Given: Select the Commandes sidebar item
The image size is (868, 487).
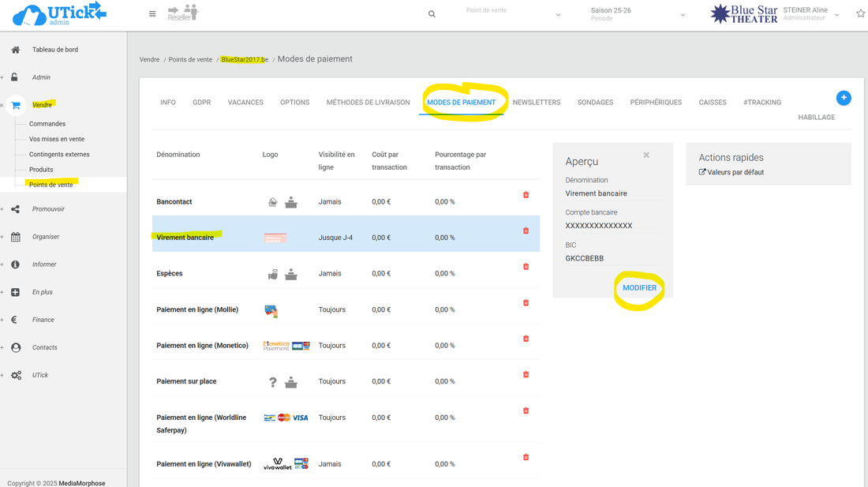Looking at the screenshot, I should (x=47, y=124).
